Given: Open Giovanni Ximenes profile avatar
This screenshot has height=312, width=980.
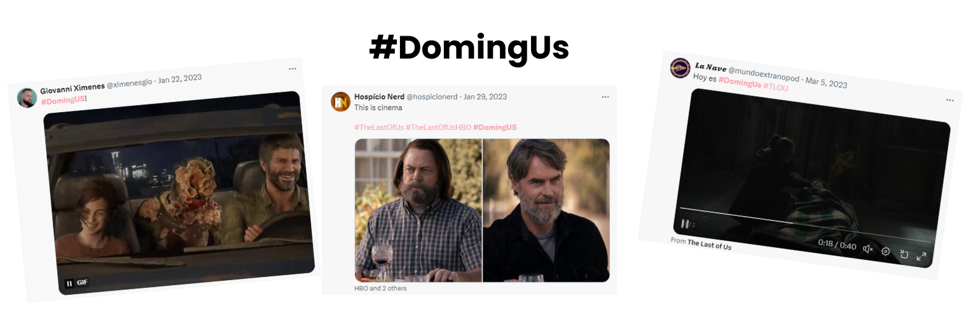Looking at the screenshot, I should 27,97.
